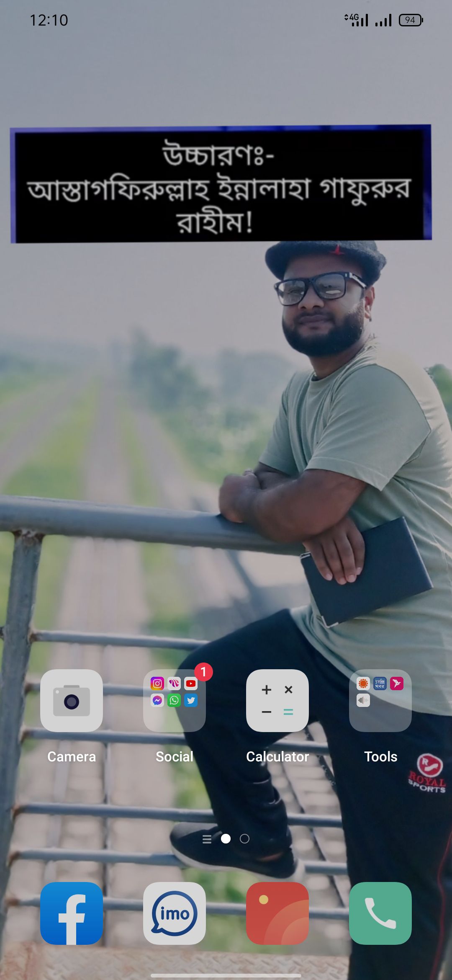Tap WhatsApp icon in Social folder

point(174,700)
